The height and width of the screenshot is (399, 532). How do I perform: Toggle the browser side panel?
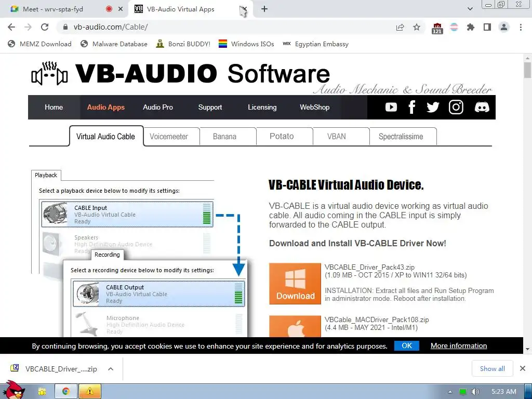click(x=487, y=27)
